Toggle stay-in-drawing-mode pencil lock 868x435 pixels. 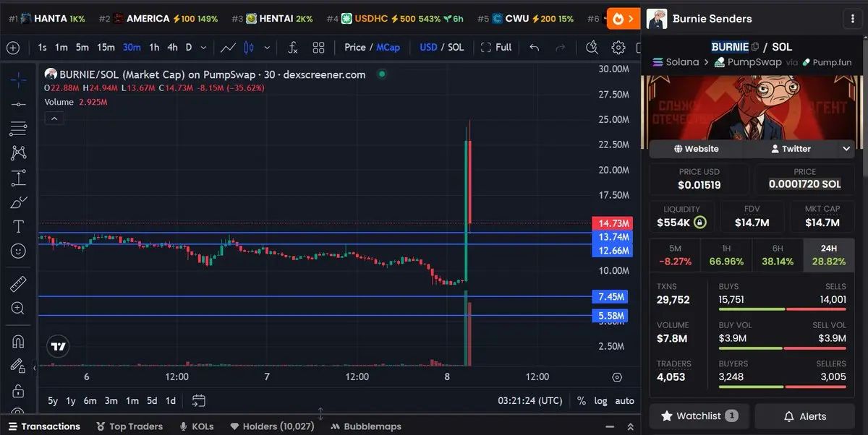(18, 366)
